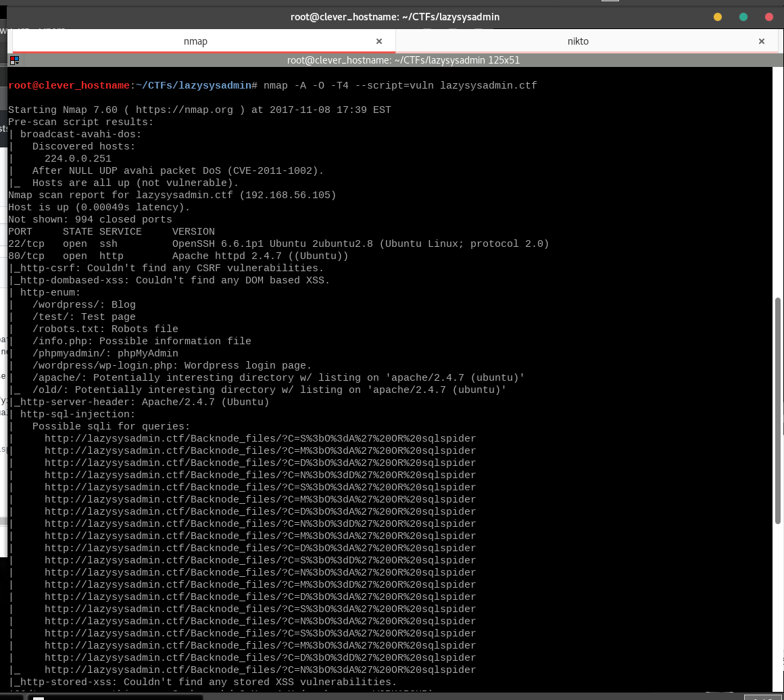Click the terminal titlebar showing 125x51
This screenshot has height=700, width=784.
403,61
